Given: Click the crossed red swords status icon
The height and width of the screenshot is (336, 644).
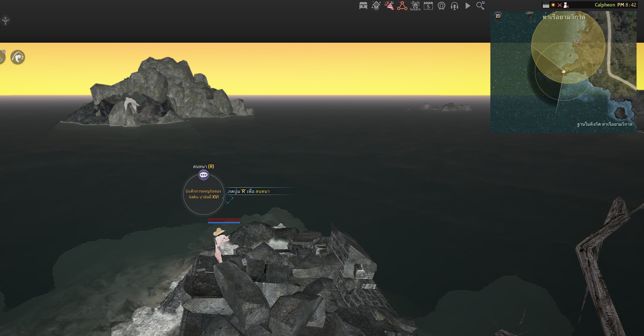Looking at the screenshot, I should pos(560,5).
